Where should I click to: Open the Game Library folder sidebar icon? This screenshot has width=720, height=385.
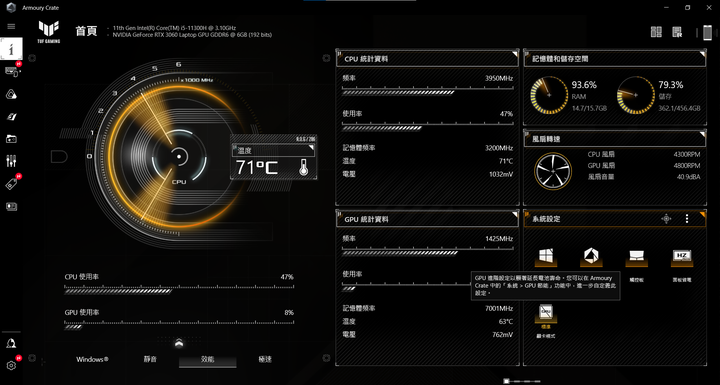(x=11, y=139)
